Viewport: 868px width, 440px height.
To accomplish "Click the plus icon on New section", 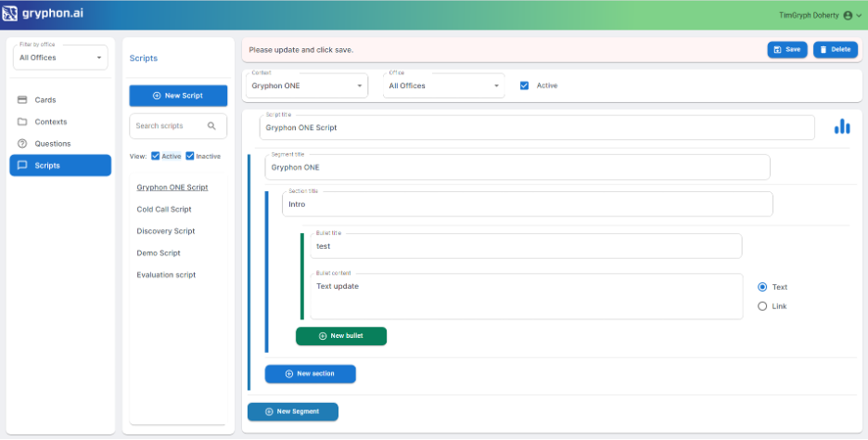I will click(x=289, y=374).
